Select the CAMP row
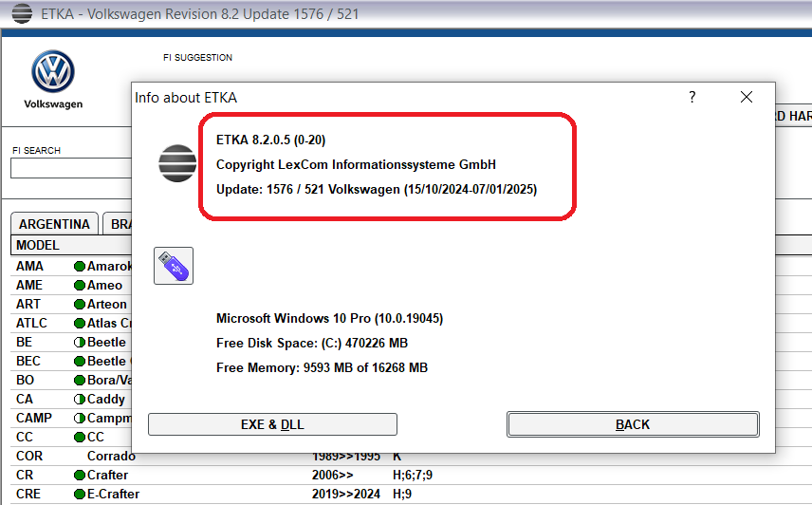The image size is (812, 505). (x=71, y=418)
